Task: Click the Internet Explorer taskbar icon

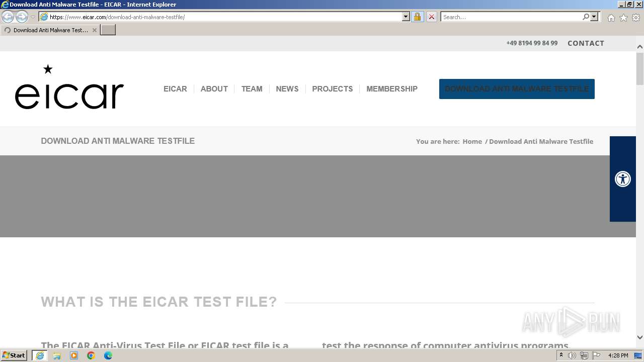Action: [40, 355]
